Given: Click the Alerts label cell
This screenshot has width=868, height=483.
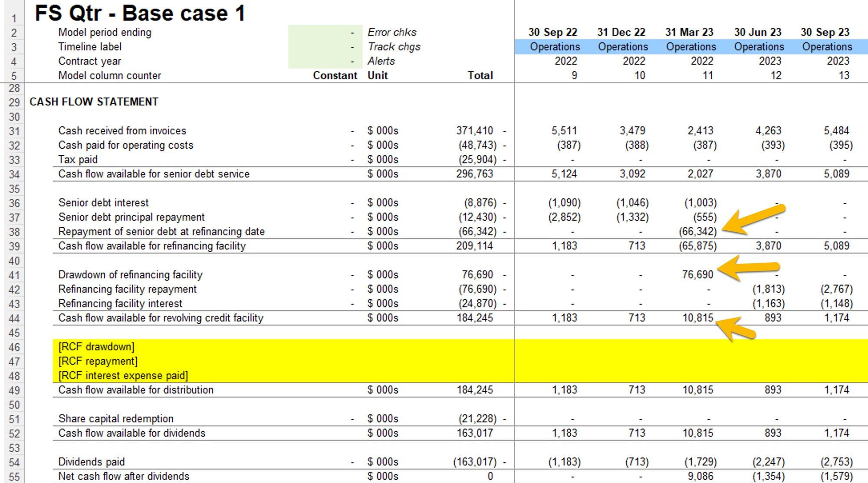Looking at the screenshot, I should (381, 61).
